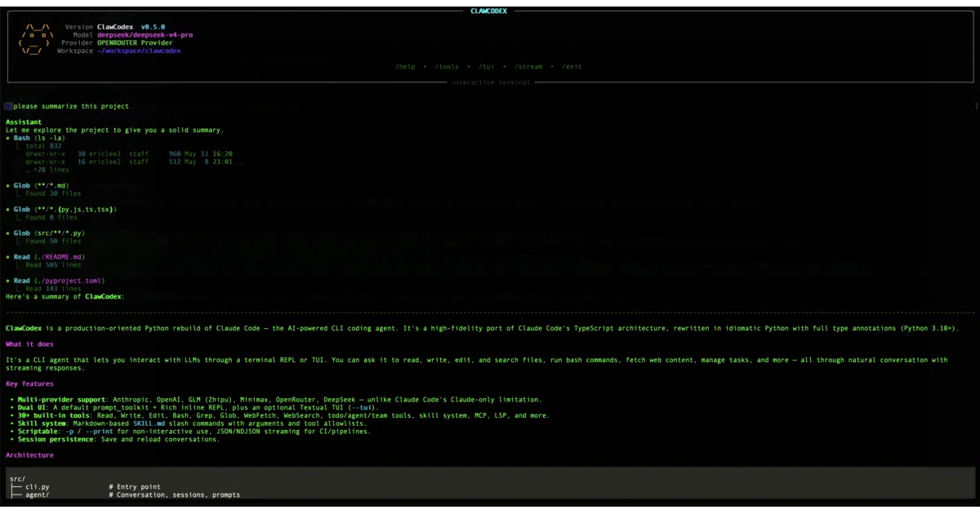The image size is (980, 514).
Task: Click the 'Key features' heading
Action: click(x=29, y=383)
